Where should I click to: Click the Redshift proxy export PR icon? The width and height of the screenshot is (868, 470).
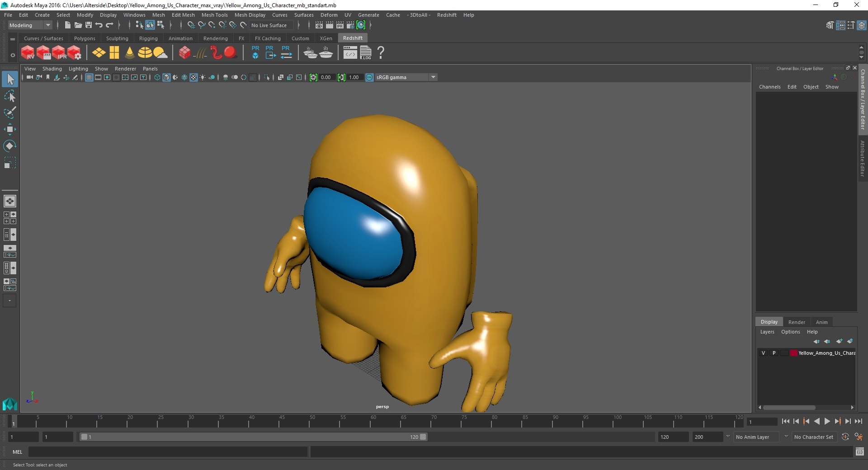point(270,53)
